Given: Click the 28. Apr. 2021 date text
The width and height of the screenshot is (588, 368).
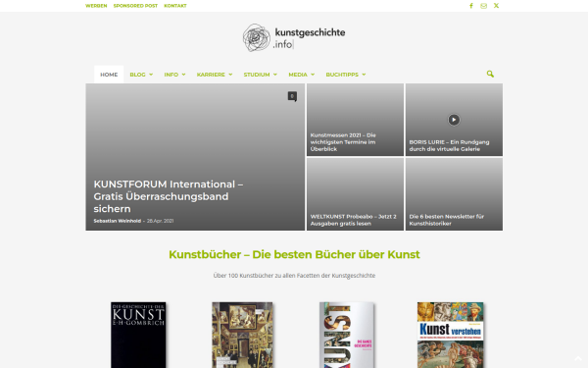Looking at the screenshot, I should (x=160, y=221).
